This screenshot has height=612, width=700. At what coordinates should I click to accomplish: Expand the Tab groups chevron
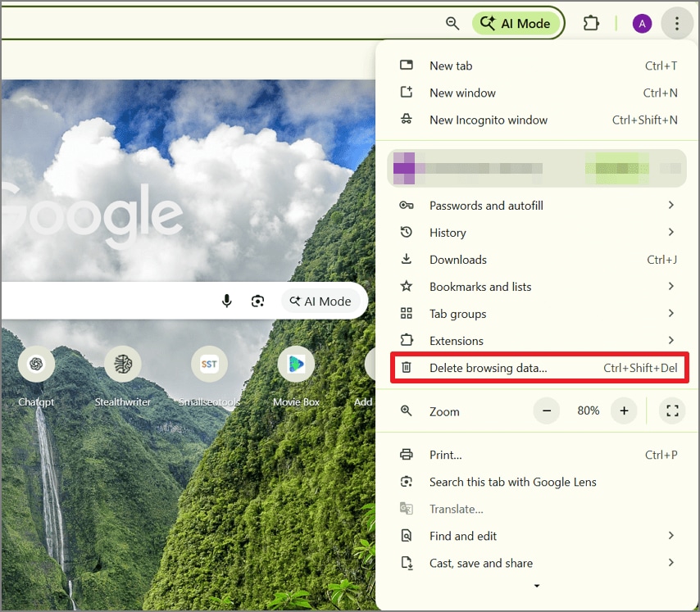pyautogui.click(x=671, y=313)
